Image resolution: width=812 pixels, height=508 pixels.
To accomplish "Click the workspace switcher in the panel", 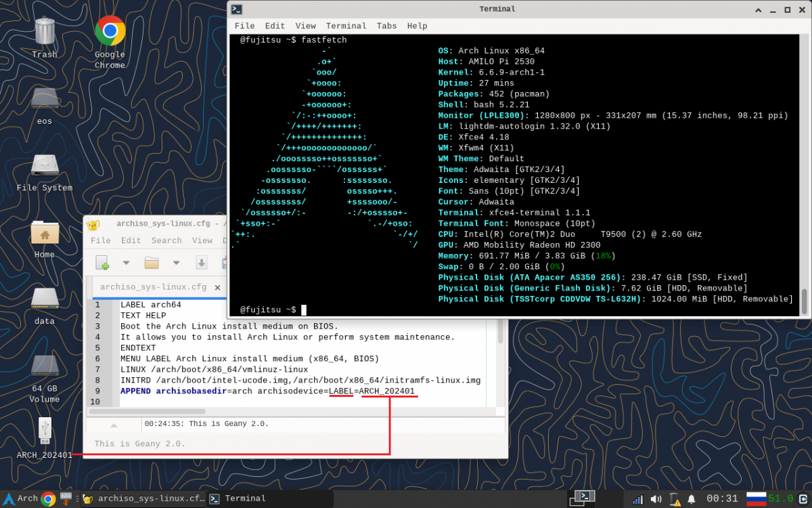I will click(x=581, y=499).
